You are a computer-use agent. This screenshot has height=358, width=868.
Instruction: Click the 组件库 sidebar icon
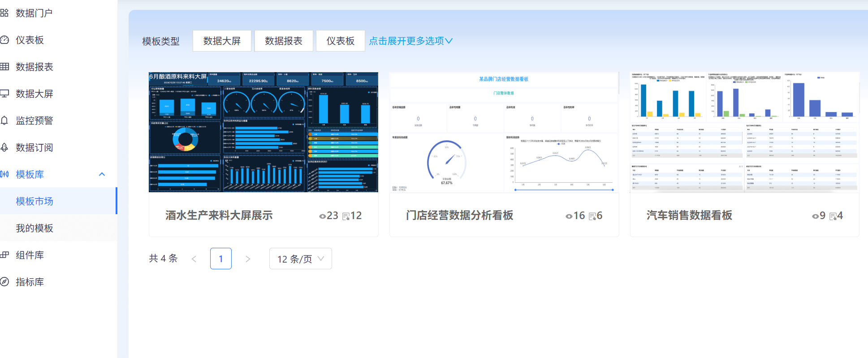(4, 255)
